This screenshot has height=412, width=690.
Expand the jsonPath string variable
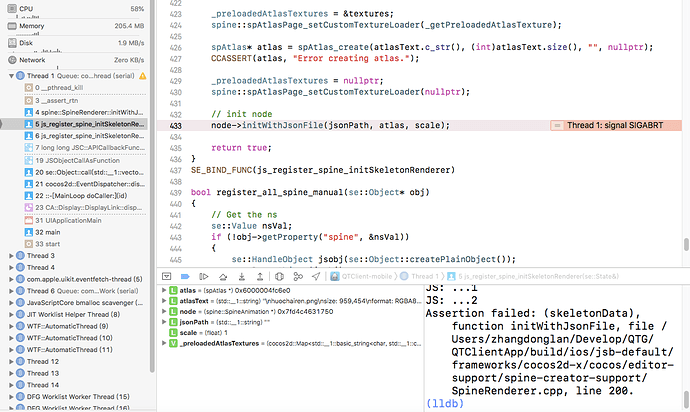[164, 322]
